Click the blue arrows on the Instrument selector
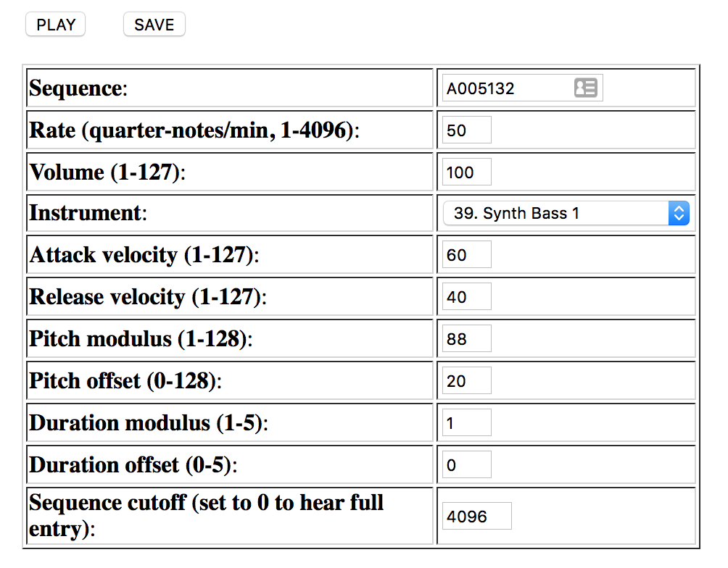728x568 pixels. pos(679,214)
